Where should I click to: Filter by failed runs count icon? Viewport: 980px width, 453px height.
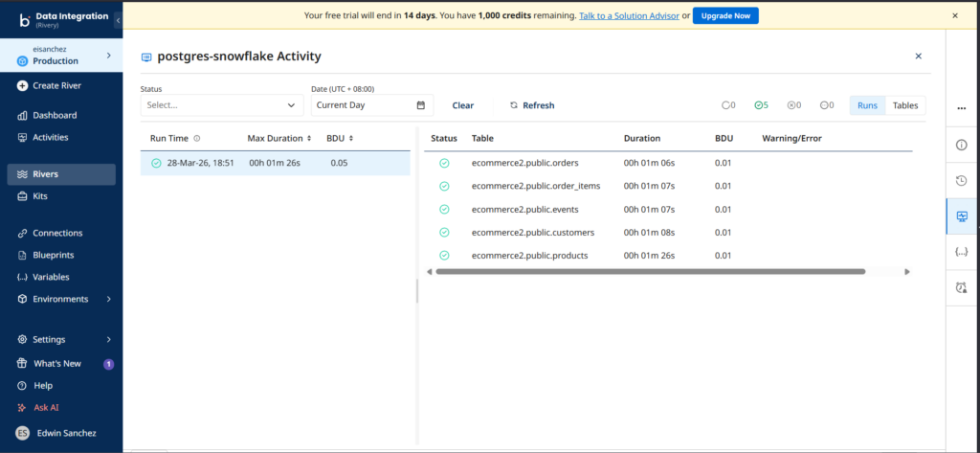click(793, 105)
